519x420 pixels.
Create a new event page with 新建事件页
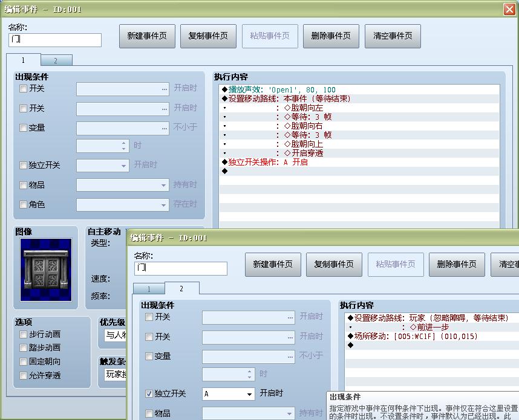(147, 36)
